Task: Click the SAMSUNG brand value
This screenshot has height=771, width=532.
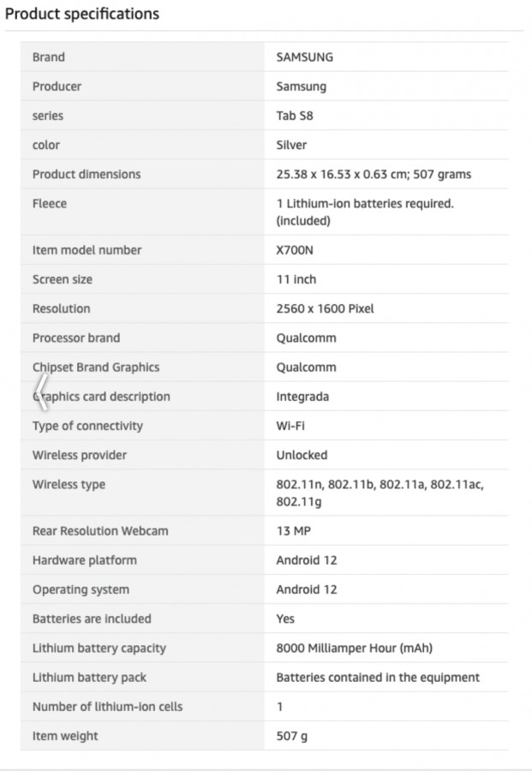Action: (304, 57)
